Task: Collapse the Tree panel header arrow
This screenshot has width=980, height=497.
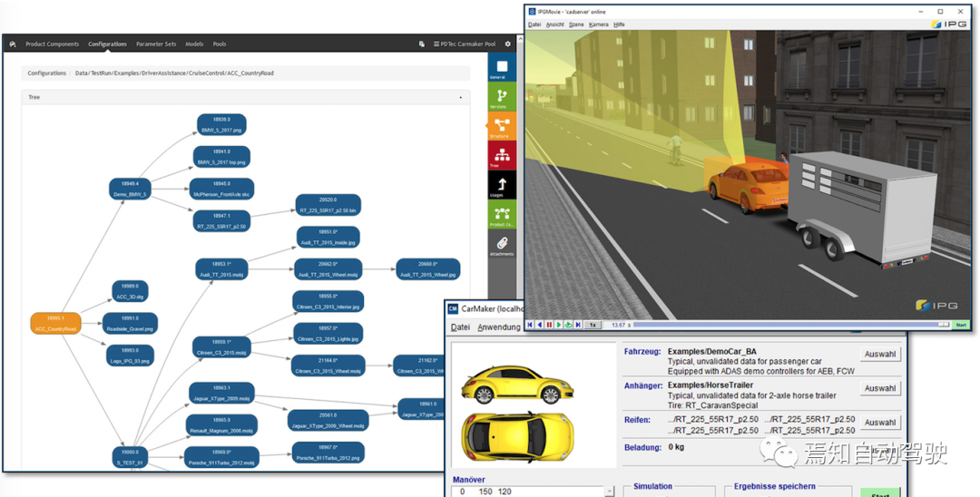Action: pyautogui.click(x=461, y=96)
